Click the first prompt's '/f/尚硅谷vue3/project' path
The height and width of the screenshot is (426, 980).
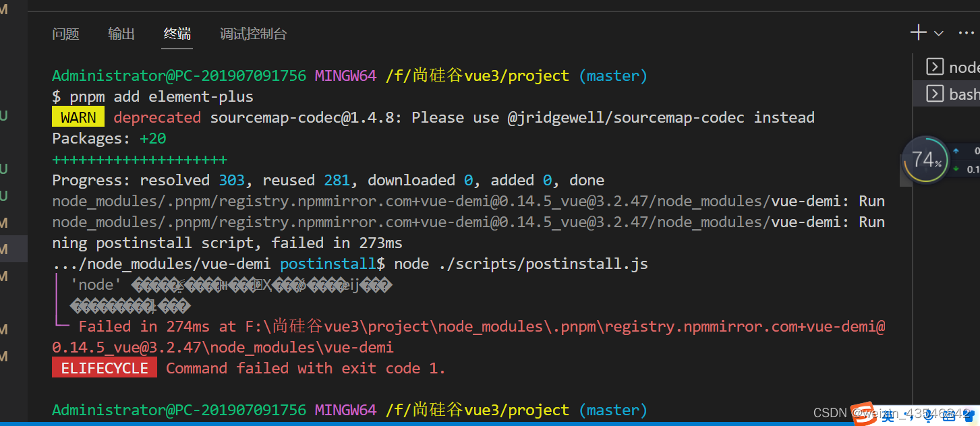click(x=478, y=75)
